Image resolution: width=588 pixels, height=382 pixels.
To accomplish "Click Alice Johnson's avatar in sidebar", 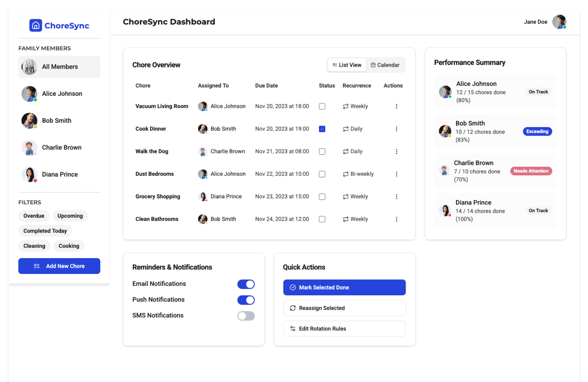I will tap(29, 94).
